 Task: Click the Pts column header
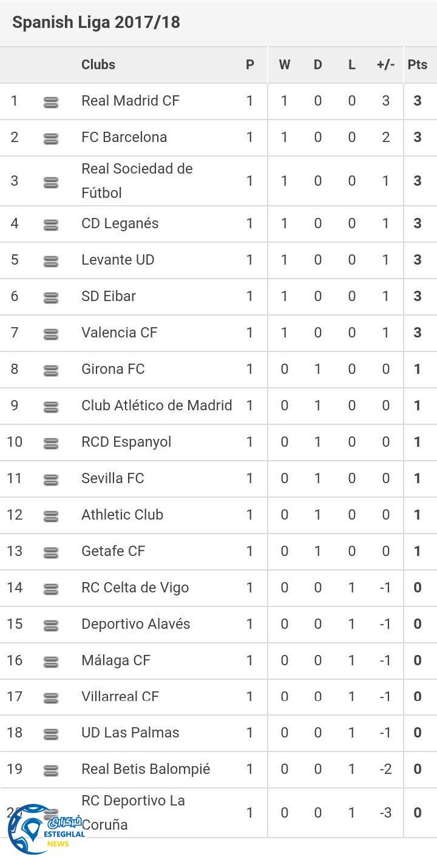(418, 64)
